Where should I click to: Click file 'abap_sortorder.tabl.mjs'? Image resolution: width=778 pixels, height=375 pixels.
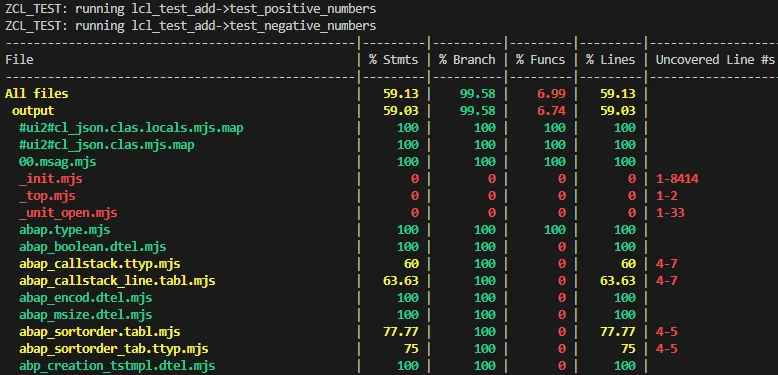pos(100,332)
